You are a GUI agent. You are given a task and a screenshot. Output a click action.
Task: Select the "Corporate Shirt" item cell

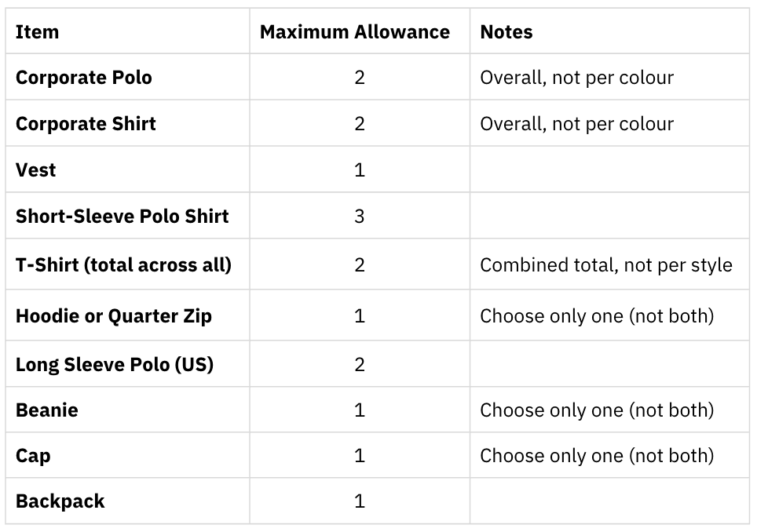pyautogui.click(x=86, y=124)
